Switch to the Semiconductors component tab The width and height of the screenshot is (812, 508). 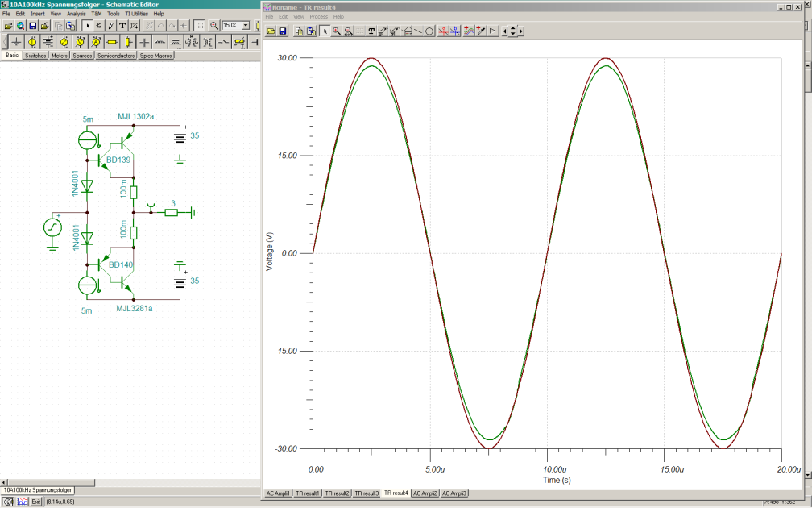point(116,56)
